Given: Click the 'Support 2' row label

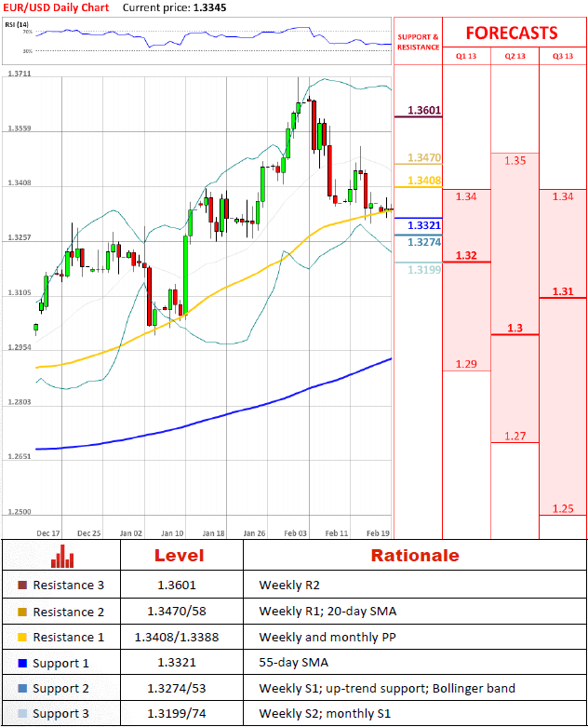Looking at the screenshot, I should (x=60, y=689).
